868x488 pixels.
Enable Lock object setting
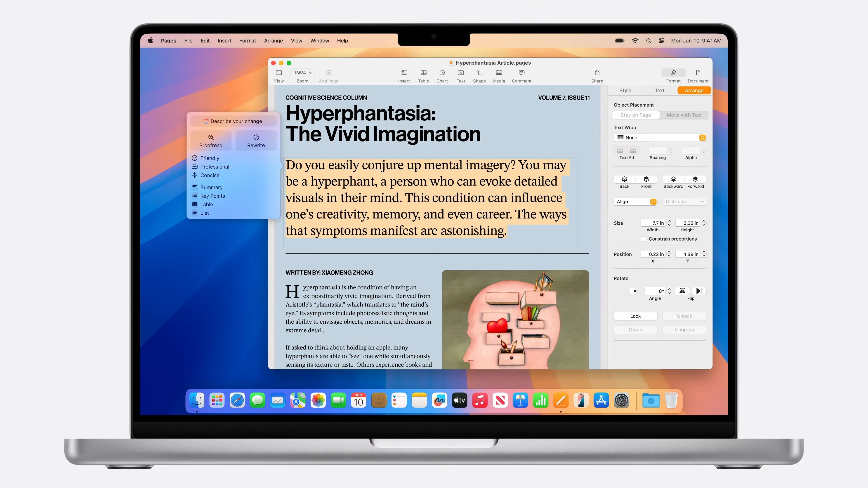tap(635, 316)
